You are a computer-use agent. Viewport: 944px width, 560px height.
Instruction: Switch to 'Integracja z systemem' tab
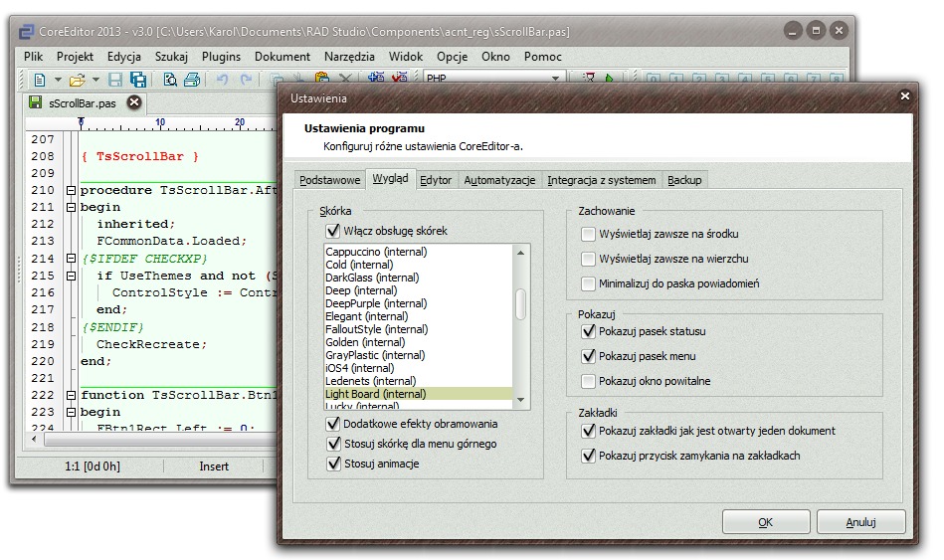pos(602,180)
